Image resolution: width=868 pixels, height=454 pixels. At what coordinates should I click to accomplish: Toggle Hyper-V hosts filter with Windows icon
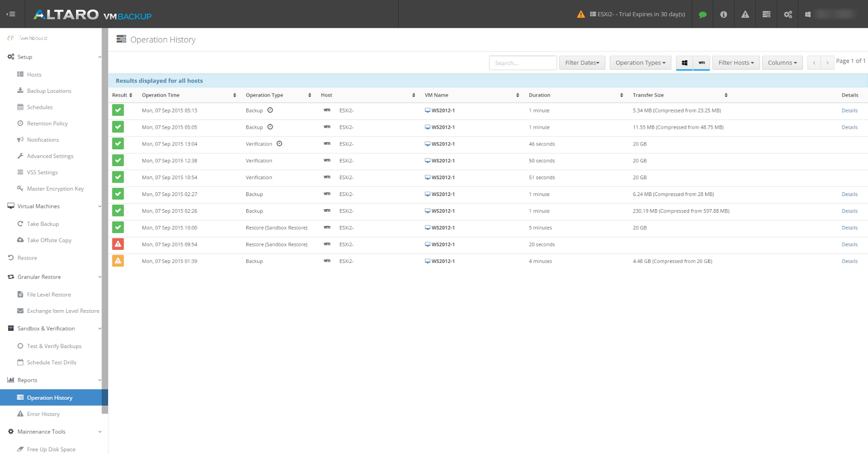tap(685, 63)
